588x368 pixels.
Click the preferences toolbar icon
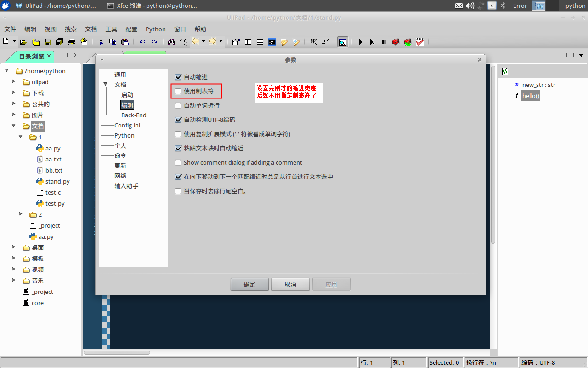coord(236,42)
